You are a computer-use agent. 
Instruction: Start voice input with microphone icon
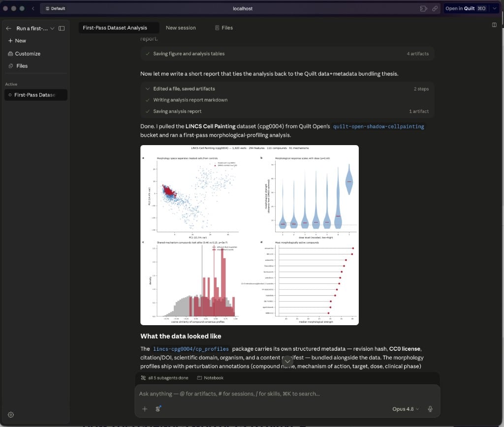[430, 409]
